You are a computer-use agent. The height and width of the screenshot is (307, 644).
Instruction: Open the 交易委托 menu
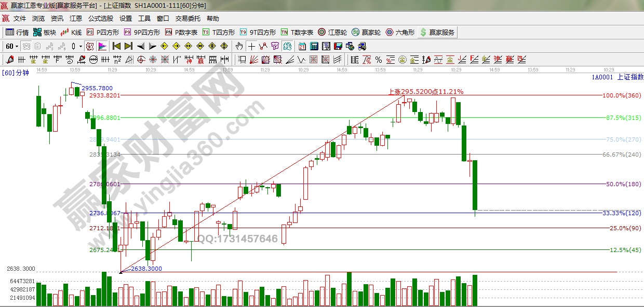[187, 19]
